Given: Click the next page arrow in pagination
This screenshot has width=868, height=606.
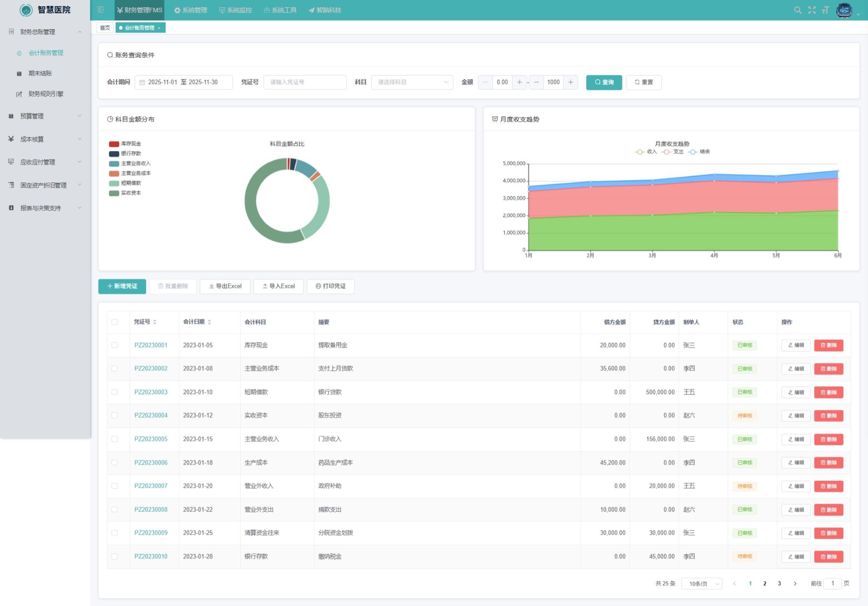Looking at the screenshot, I should [795, 584].
